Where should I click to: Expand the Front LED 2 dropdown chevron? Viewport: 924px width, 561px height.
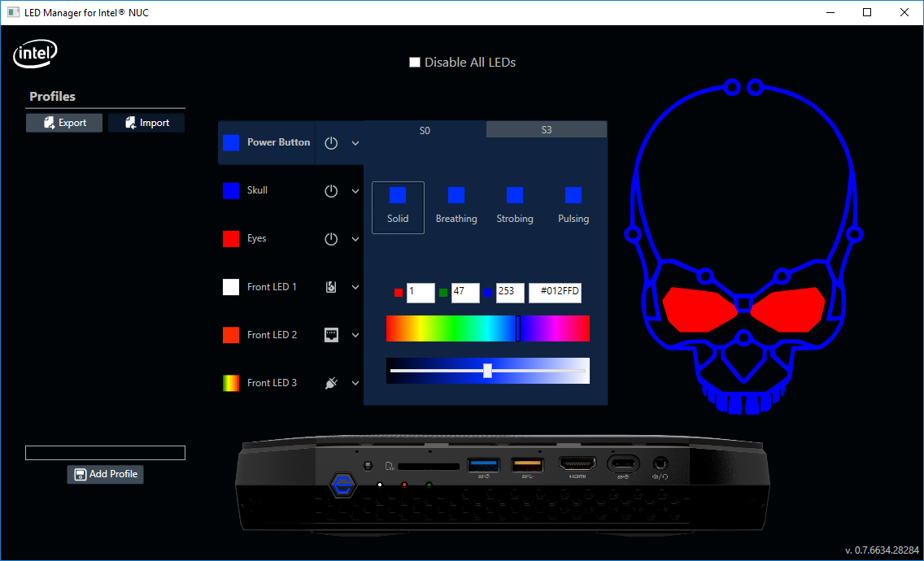pos(355,335)
